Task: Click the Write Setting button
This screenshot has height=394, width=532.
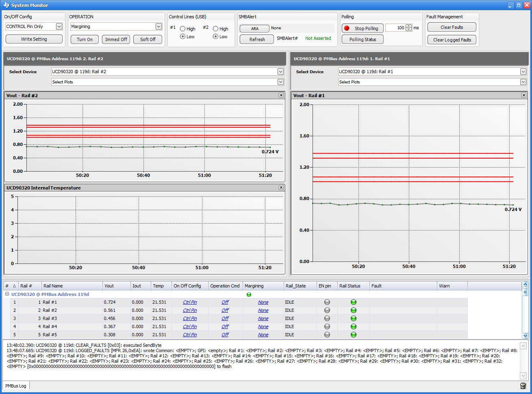Action: [x=34, y=39]
